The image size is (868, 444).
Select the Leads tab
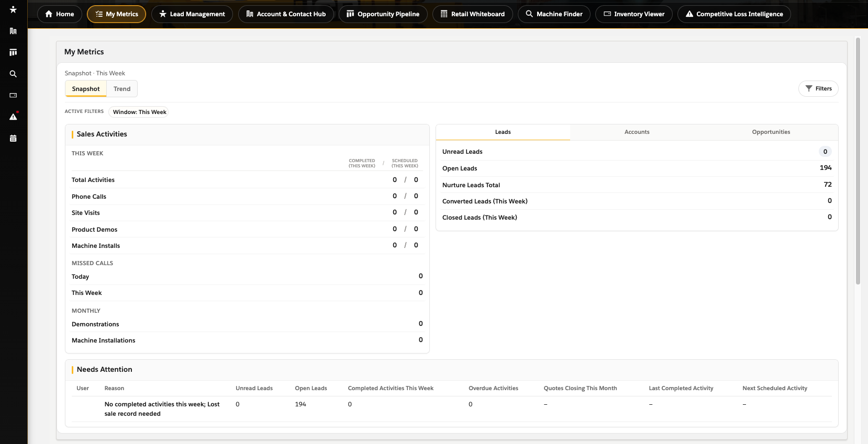coord(503,132)
